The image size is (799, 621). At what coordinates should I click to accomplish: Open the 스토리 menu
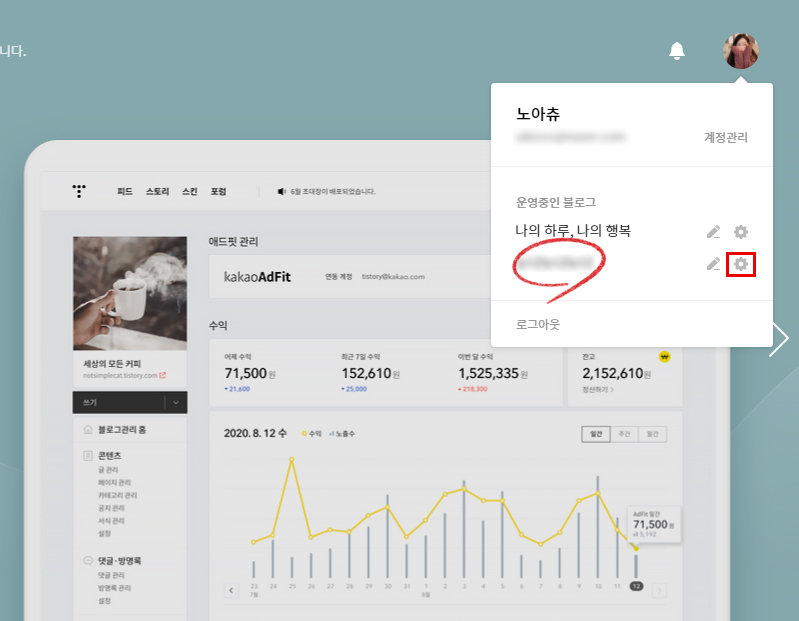coord(157,192)
